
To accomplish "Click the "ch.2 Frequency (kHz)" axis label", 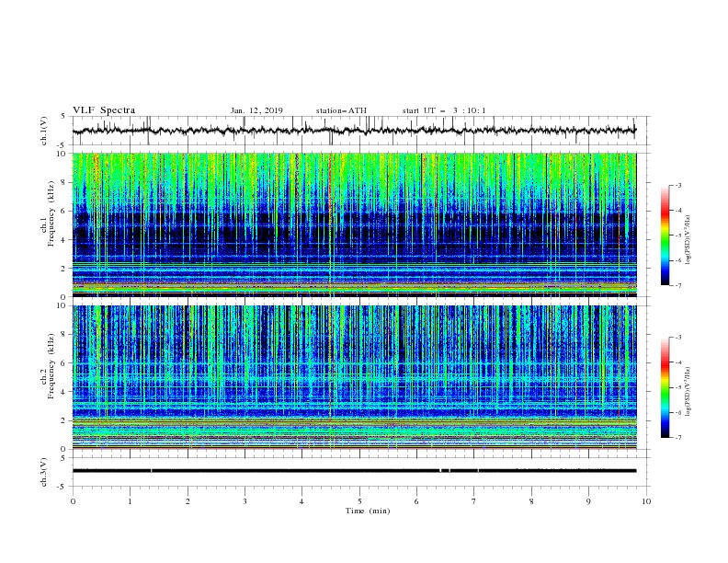I will click(x=48, y=366).
